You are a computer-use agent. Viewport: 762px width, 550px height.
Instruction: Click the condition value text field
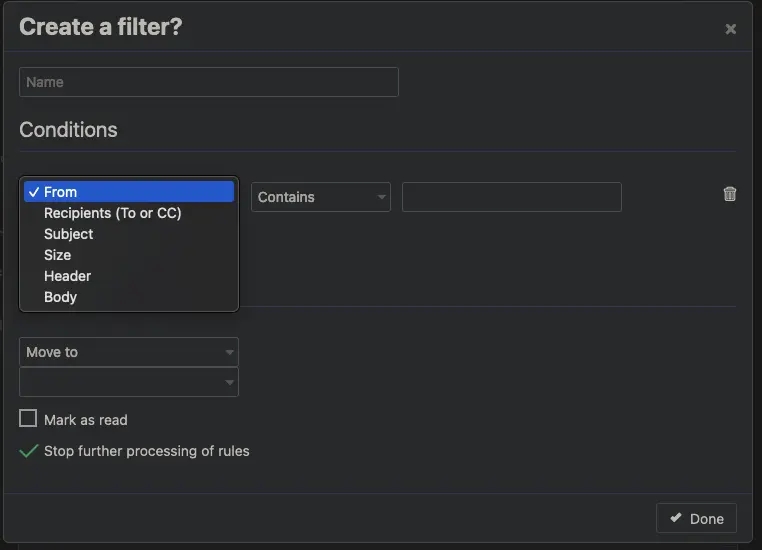click(511, 197)
